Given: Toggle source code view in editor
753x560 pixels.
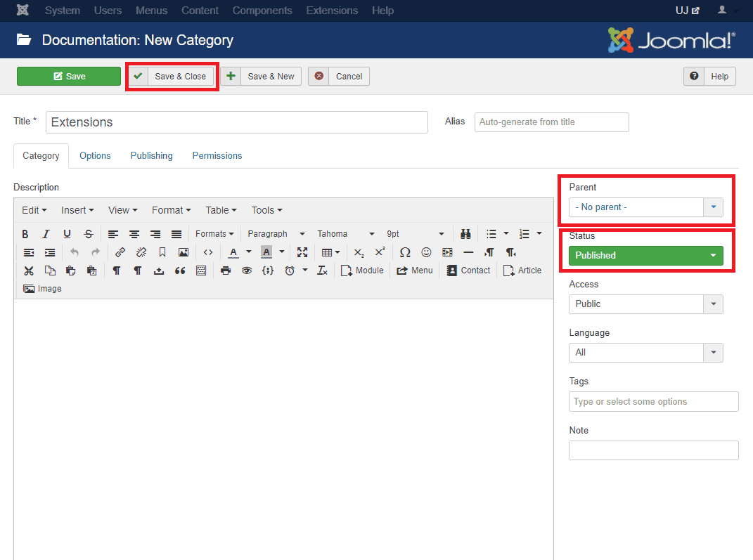Looking at the screenshot, I should [208, 252].
